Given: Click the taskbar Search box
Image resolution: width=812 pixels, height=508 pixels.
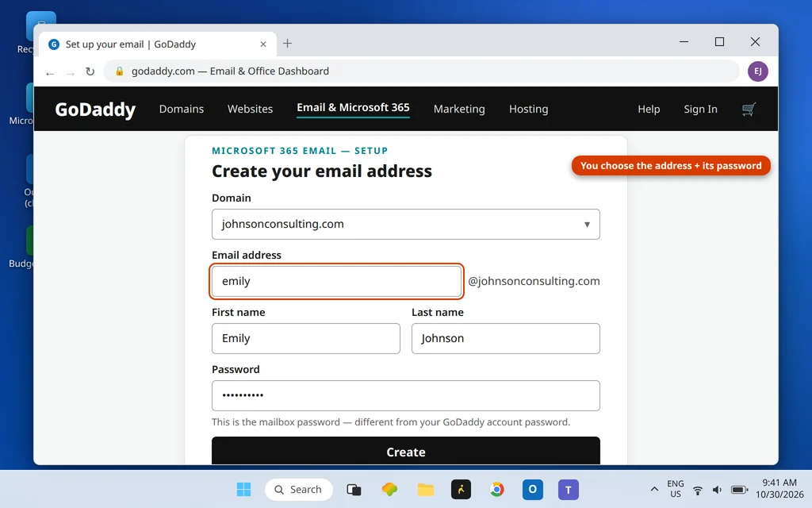Looking at the screenshot, I should click(298, 489).
